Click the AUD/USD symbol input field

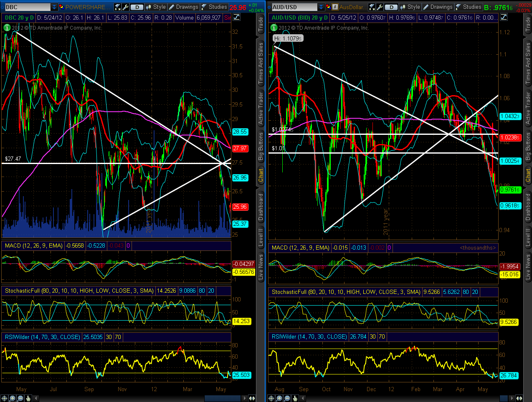pyautogui.click(x=294, y=7)
